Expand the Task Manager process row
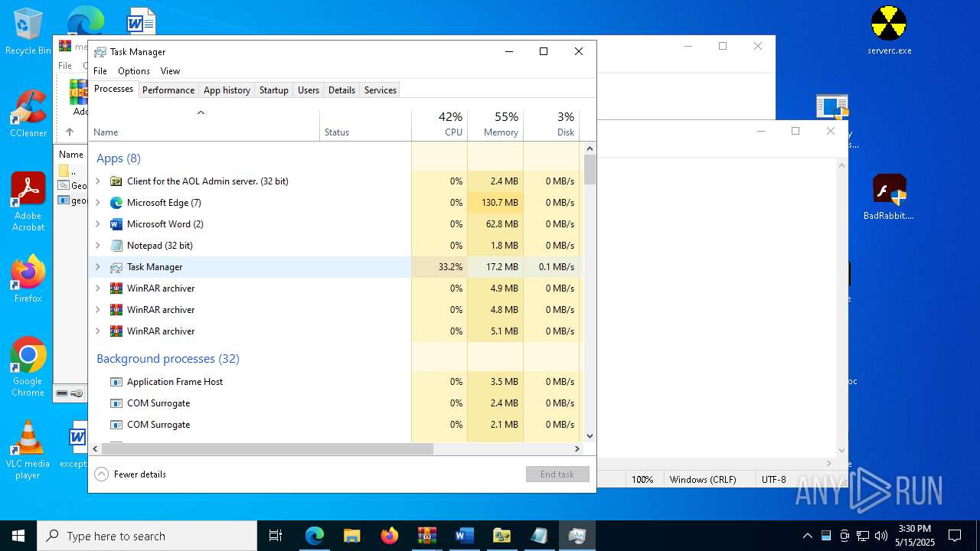The image size is (980, 551). point(97,267)
